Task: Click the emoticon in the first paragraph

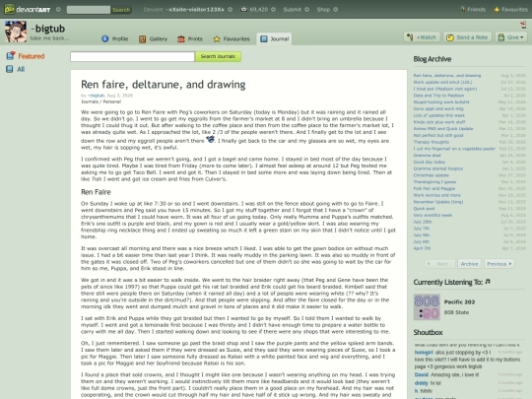Action: pos(210,139)
